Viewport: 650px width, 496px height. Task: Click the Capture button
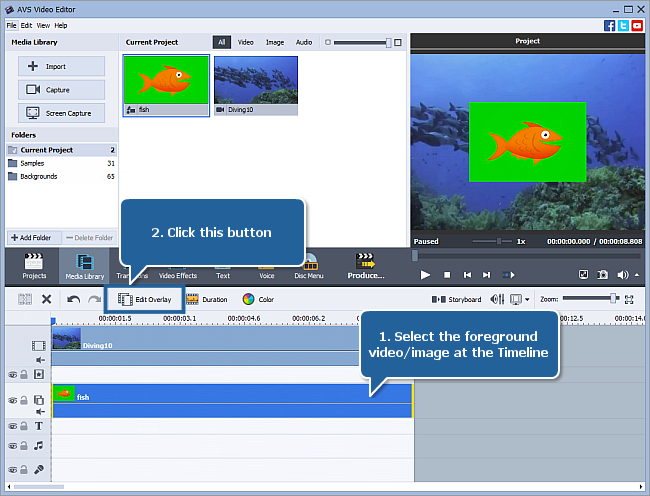(x=61, y=90)
